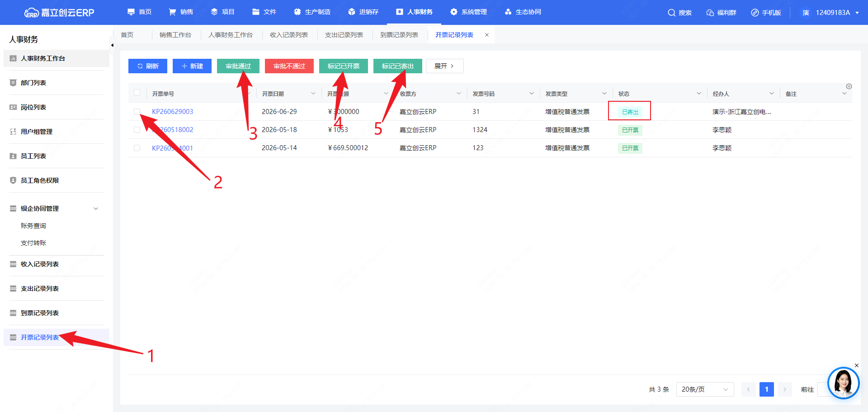
Task: Click the 员工列表 sidebar icon
Action: pyautogui.click(x=13, y=156)
